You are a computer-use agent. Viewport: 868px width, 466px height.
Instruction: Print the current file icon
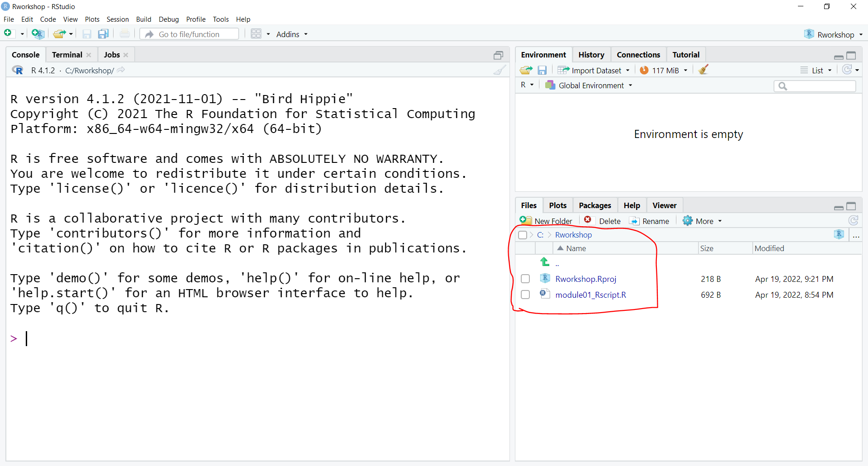tap(125, 34)
